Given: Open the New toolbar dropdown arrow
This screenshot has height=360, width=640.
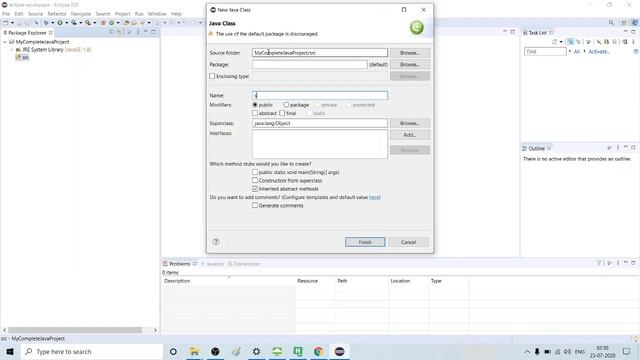Looking at the screenshot, I should tap(12, 23).
